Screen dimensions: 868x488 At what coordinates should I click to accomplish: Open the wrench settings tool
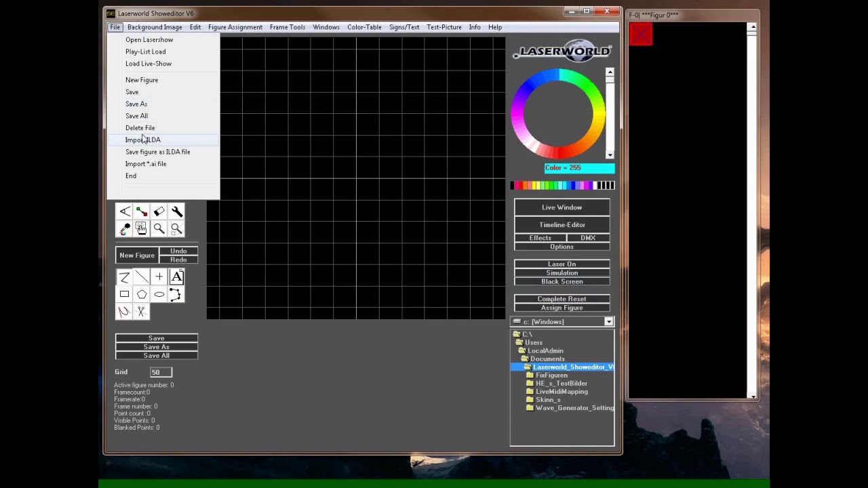[x=176, y=212]
